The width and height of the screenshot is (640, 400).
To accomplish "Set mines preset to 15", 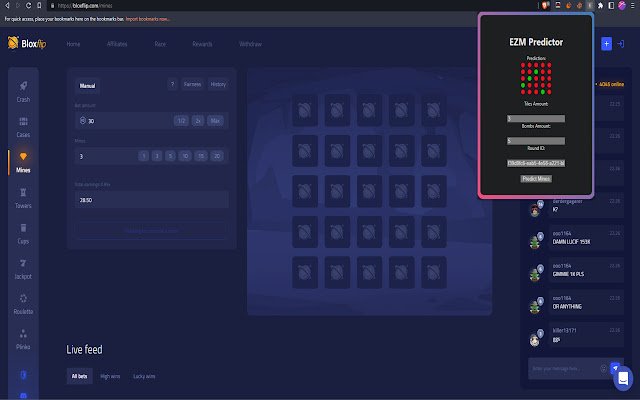I will pos(201,156).
